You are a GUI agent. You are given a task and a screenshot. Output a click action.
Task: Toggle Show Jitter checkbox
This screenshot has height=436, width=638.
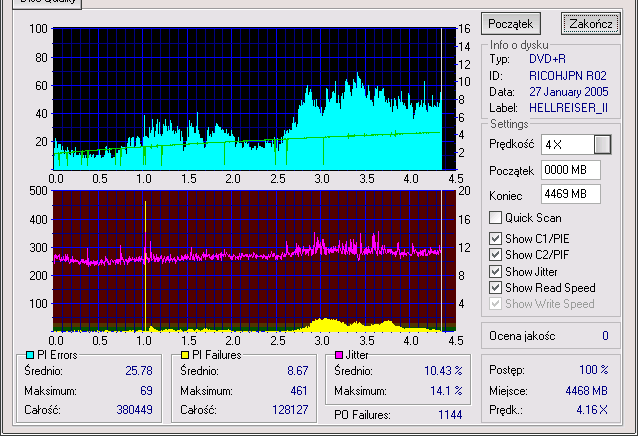point(495,271)
